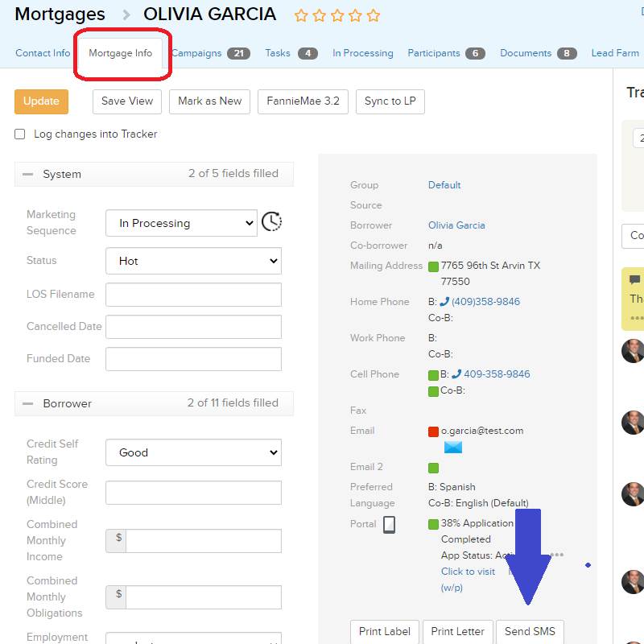Call cell phone 409-358-9846 link
644x644 pixels.
click(497, 374)
